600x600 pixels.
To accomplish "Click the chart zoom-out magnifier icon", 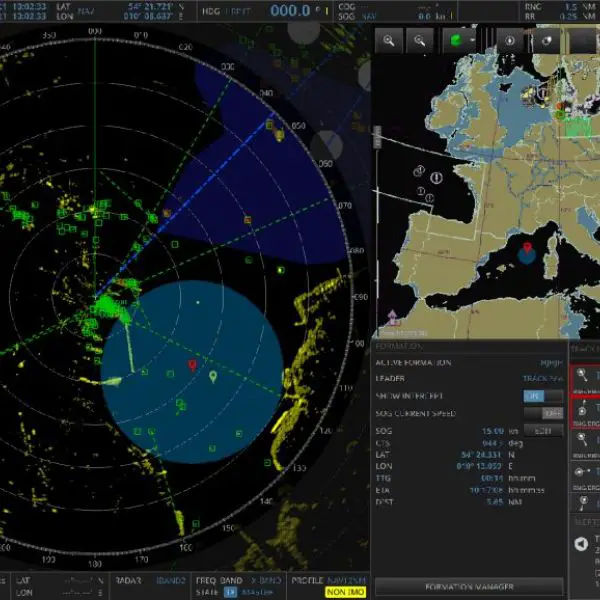I will pos(420,41).
